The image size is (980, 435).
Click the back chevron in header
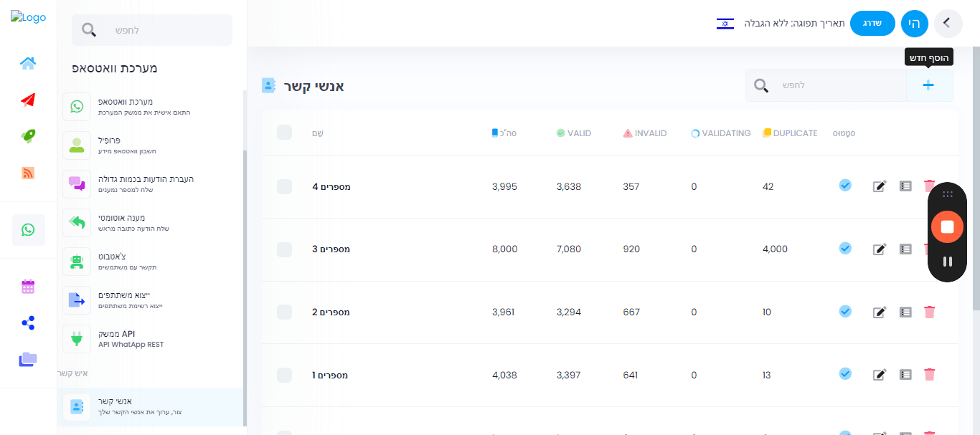(947, 23)
